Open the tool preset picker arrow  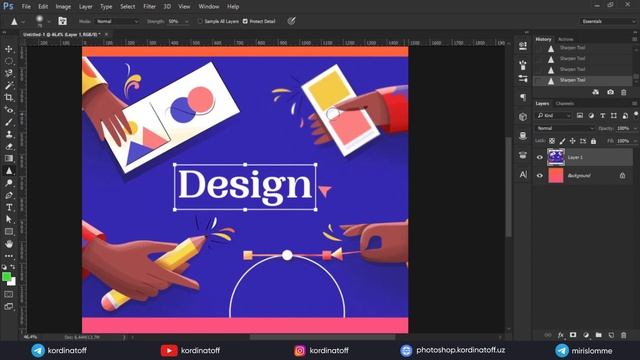pos(23,21)
